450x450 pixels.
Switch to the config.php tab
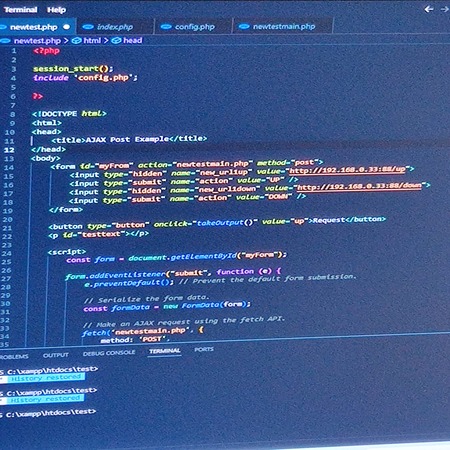point(193,27)
